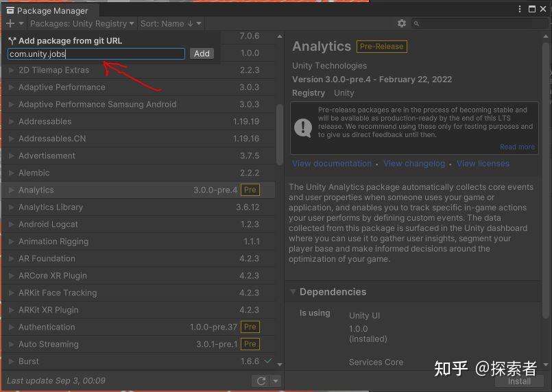
Task: Select the ARKit XR Plugin package
Action: tap(139, 310)
